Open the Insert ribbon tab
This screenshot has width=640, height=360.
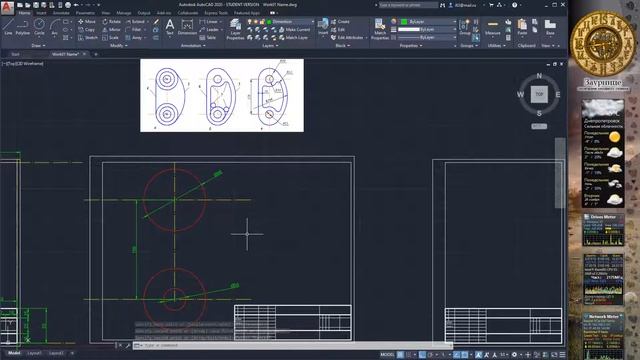41,13
